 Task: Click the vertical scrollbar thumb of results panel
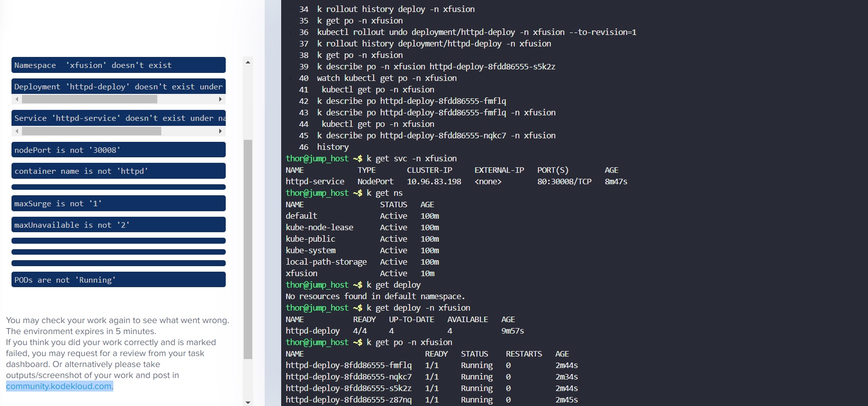pos(248,249)
